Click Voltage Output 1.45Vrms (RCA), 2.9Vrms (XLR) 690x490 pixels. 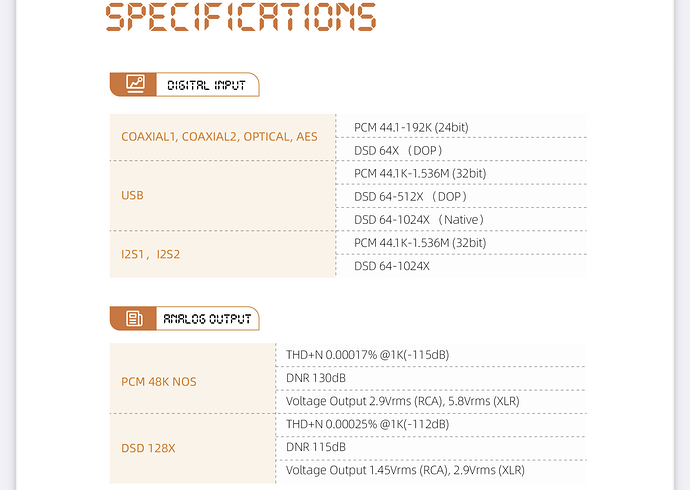(x=405, y=470)
